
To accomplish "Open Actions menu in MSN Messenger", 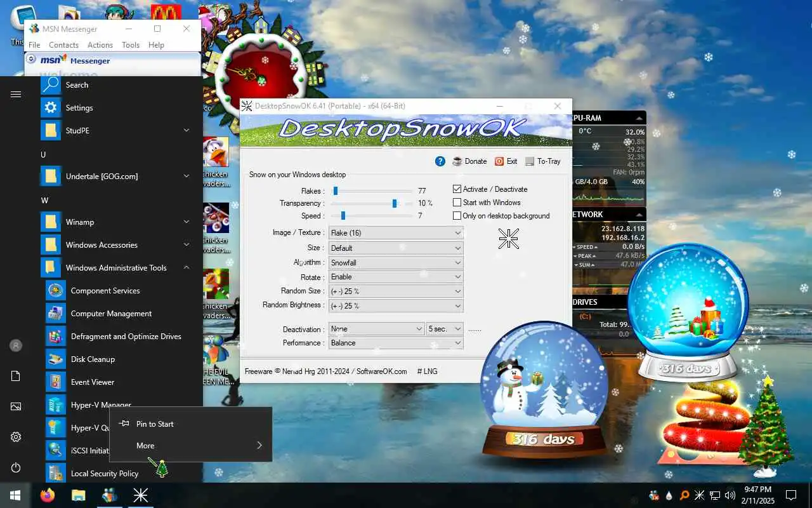I will (x=100, y=45).
